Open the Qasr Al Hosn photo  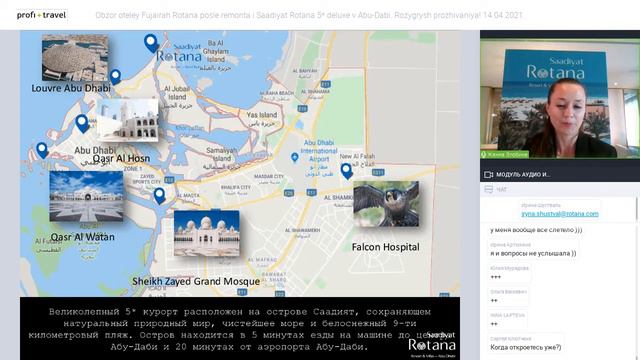[x=128, y=120]
